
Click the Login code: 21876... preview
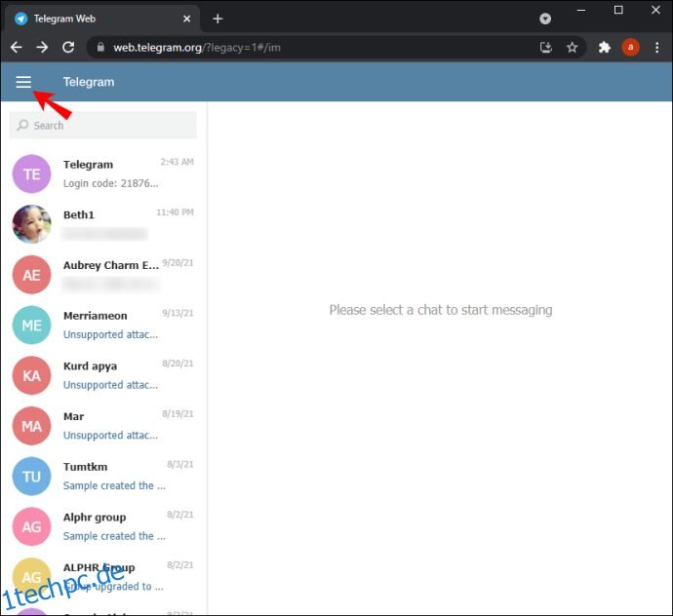[111, 183]
